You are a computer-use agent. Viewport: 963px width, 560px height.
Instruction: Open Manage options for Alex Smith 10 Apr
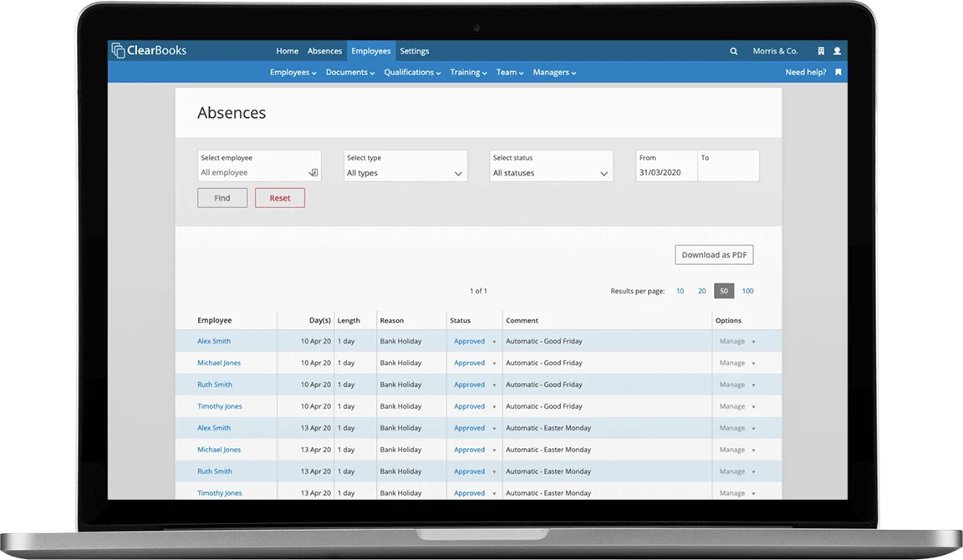click(x=737, y=341)
